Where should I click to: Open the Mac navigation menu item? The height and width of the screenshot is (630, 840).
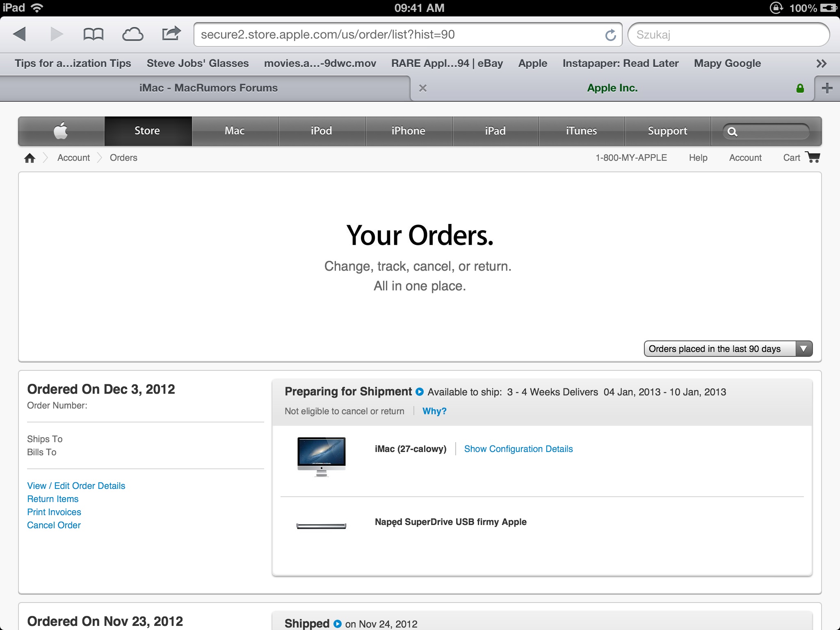(235, 131)
